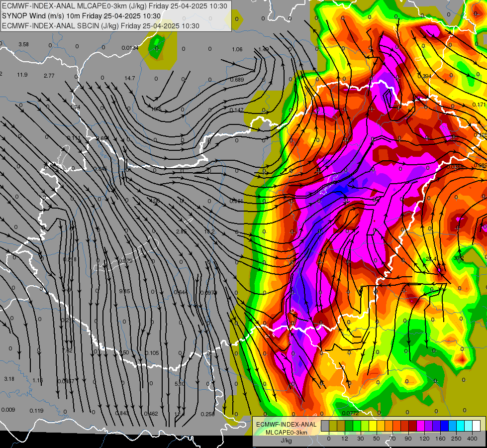Click the map value 0.009
The height and width of the screenshot is (448, 487).
pos(8,410)
